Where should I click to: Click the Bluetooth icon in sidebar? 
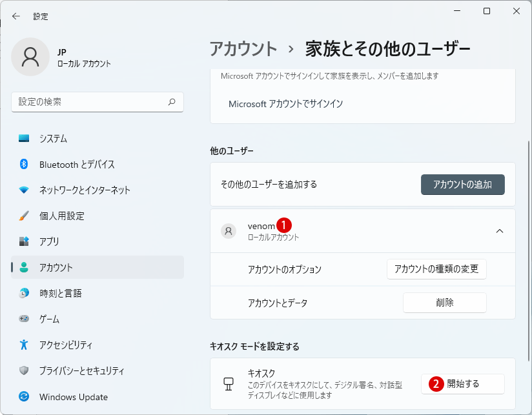(x=24, y=165)
